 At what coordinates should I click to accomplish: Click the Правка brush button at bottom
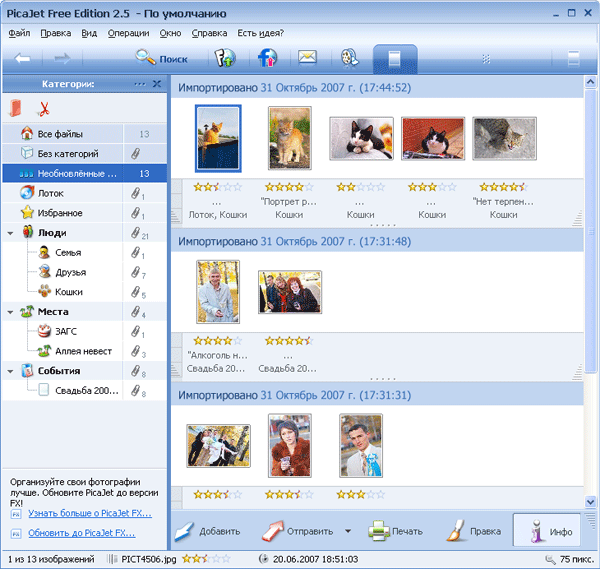473,531
